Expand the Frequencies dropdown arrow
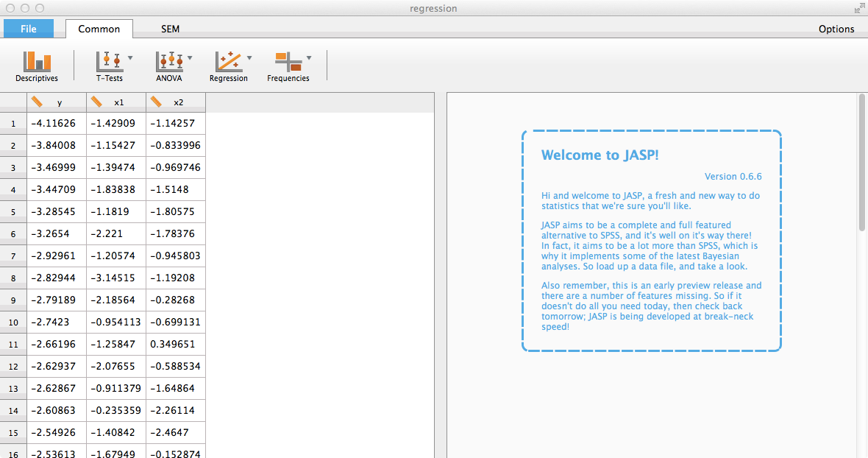 (309, 57)
